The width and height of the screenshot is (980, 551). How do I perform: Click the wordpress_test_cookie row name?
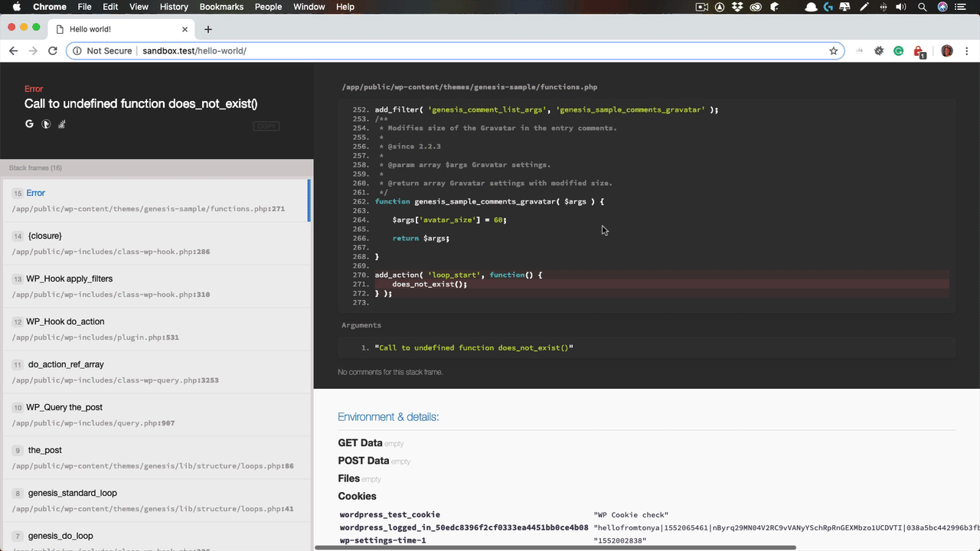coord(390,515)
